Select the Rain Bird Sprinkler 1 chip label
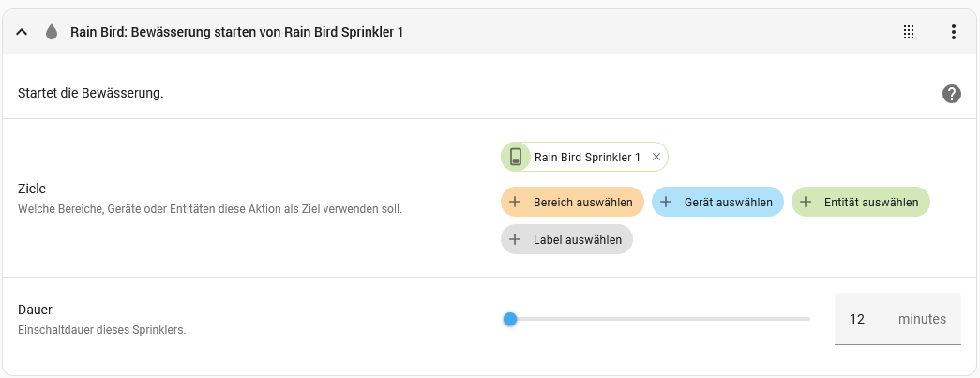The image size is (980, 378). pyautogui.click(x=587, y=158)
